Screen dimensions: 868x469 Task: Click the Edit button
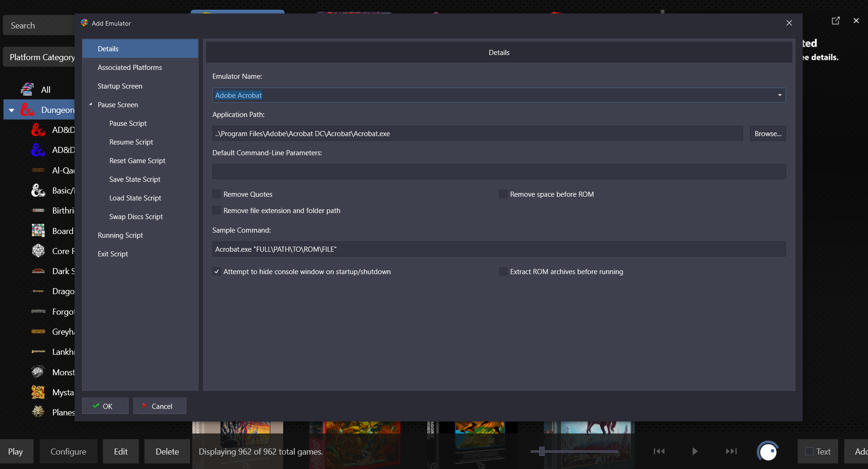click(121, 451)
